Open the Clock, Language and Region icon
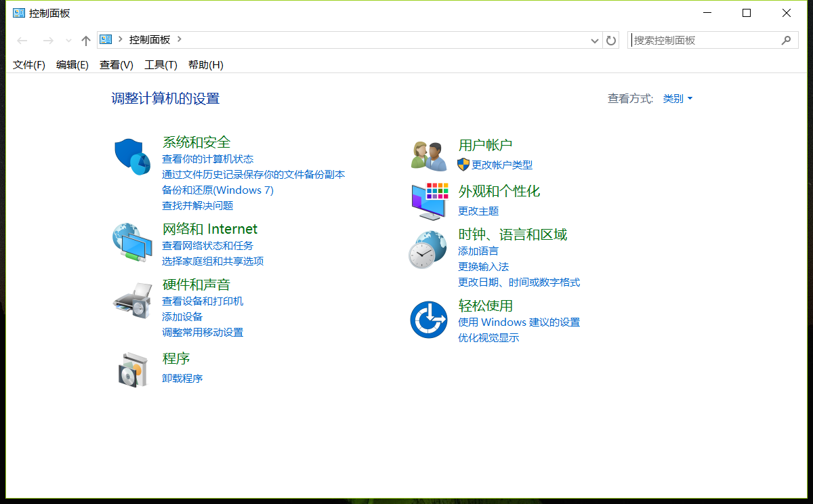The width and height of the screenshot is (813, 504). (x=428, y=249)
